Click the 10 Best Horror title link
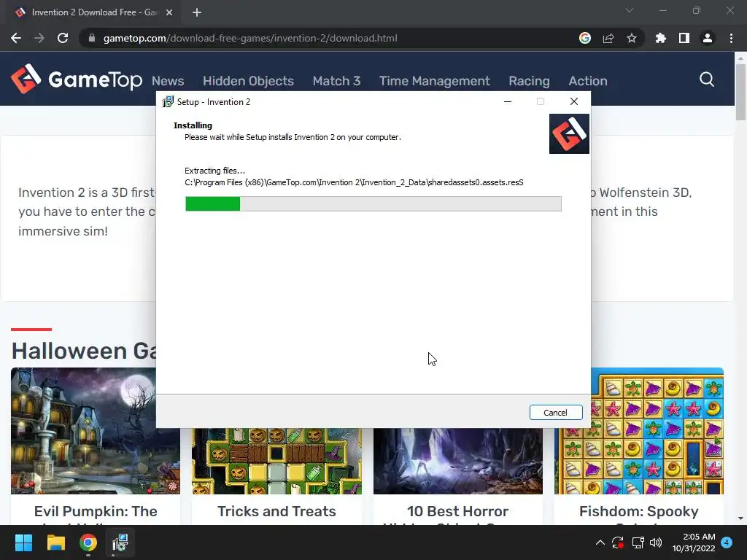 [x=458, y=511]
